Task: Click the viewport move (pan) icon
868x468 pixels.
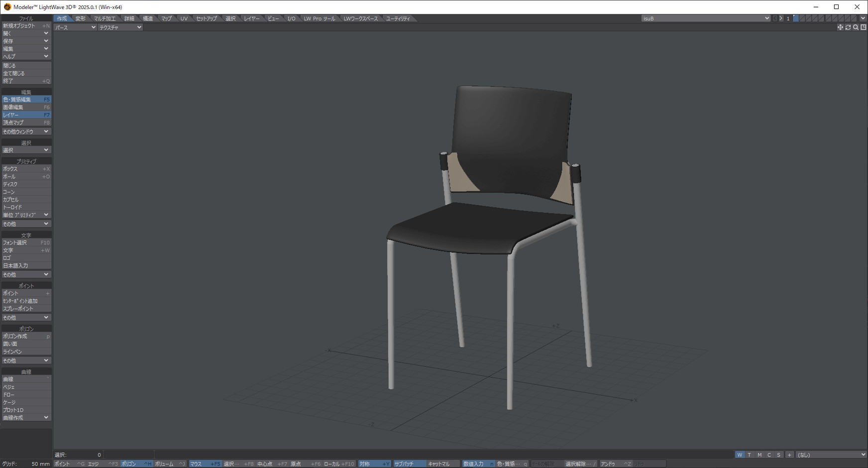Action: [840, 27]
